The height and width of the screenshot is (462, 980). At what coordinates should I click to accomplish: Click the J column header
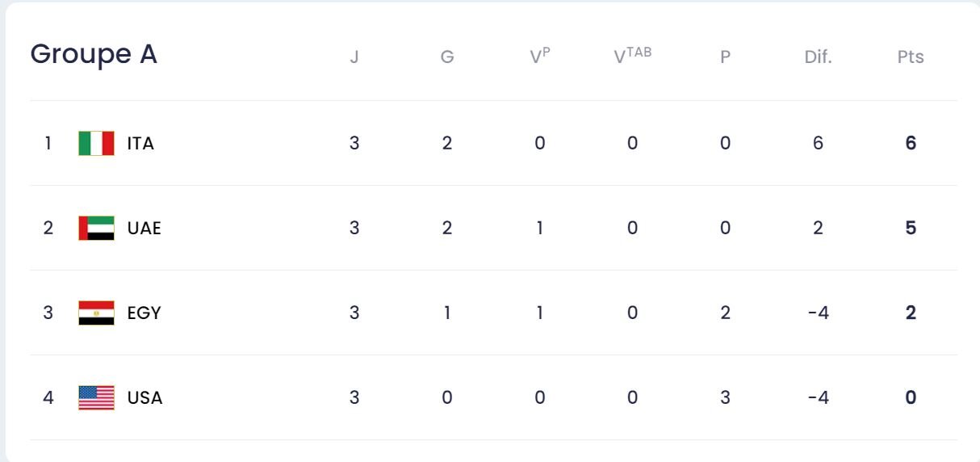pyautogui.click(x=354, y=57)
